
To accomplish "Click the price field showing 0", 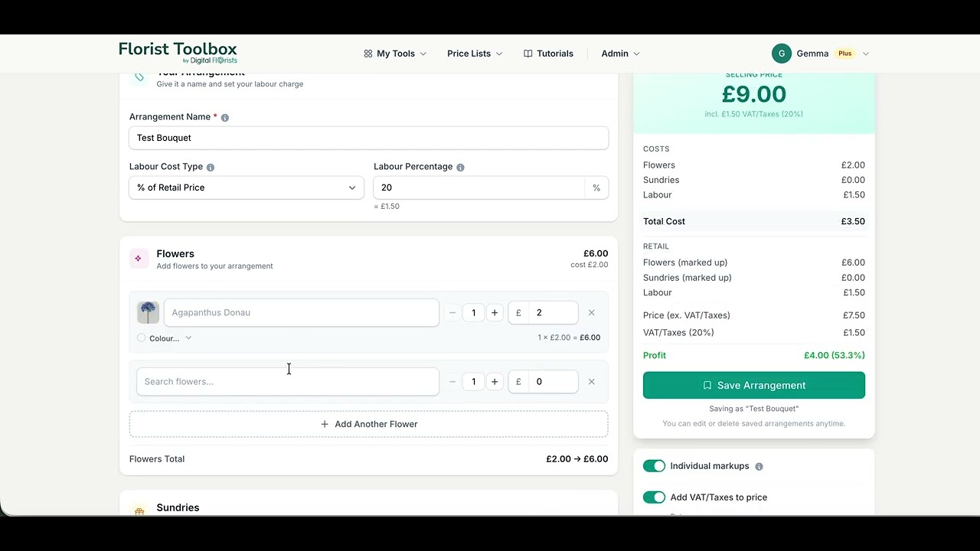I will [x=553, y=381].
